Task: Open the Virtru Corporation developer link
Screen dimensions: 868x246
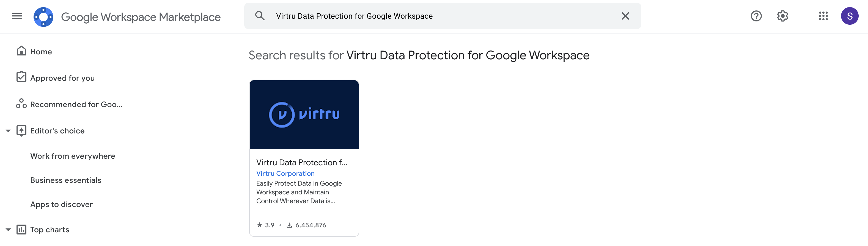Action: 285,173
